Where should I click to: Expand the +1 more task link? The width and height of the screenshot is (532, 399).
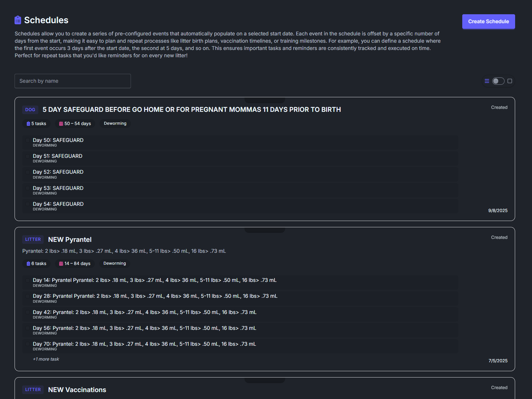click(x=46, y=359)
